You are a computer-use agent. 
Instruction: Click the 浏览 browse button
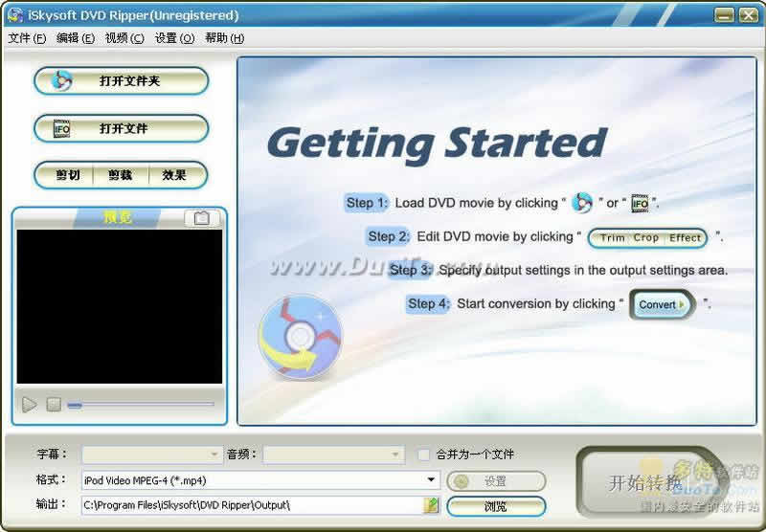coord(496,506)
